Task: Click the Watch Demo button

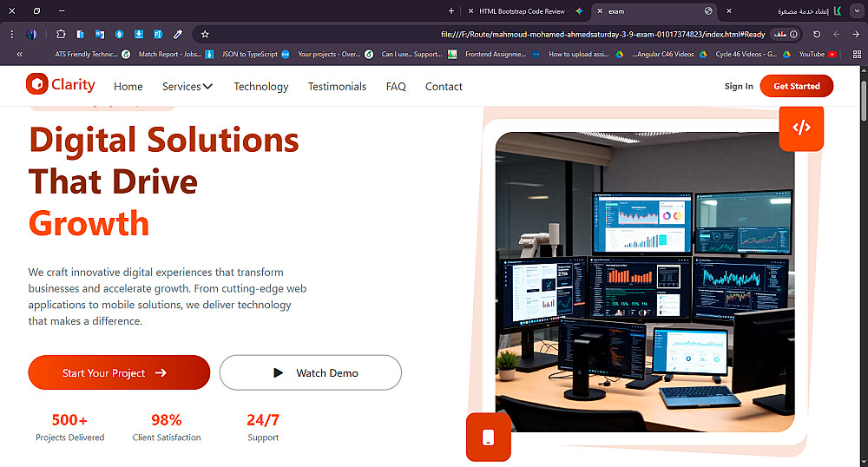Action: (311, 372)
